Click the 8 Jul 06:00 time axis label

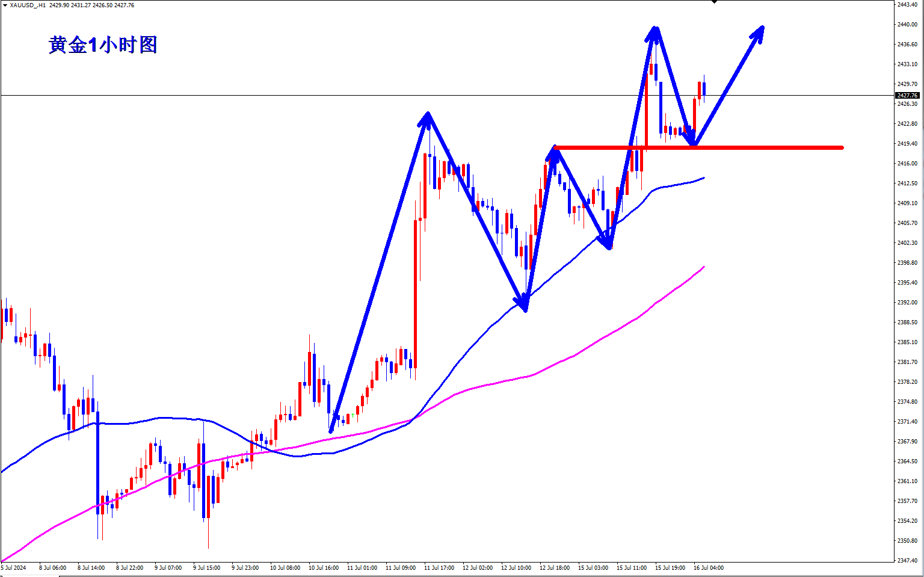click(x=52, y=567)
